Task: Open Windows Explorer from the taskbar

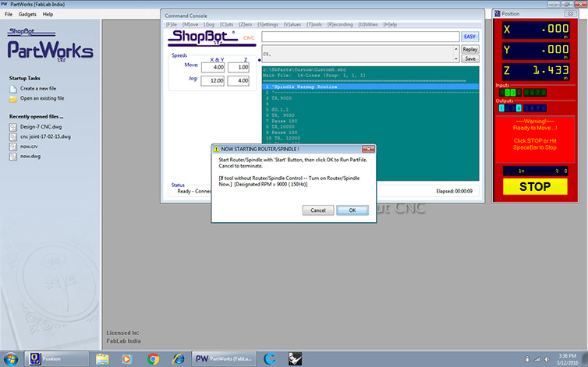Action: pyautogui.click(x=102, y=359)
